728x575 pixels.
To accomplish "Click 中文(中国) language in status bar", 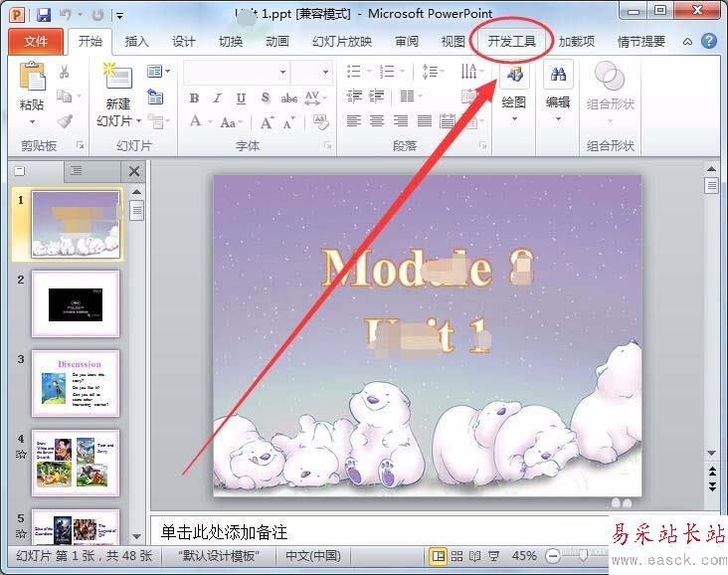I will tap(313, 556).
